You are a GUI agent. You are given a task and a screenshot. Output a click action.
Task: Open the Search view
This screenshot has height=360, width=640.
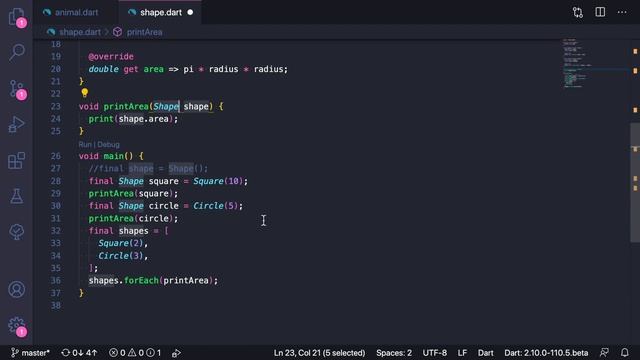17,52
